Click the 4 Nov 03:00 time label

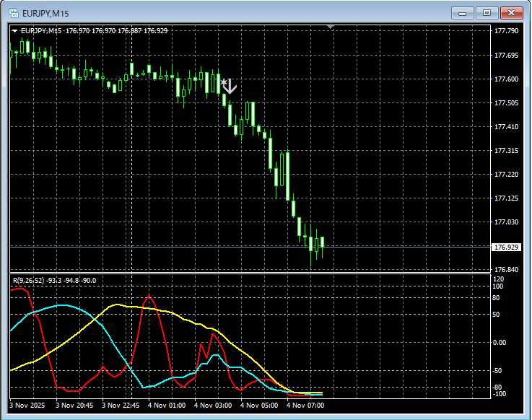click(x=213, y=406)
